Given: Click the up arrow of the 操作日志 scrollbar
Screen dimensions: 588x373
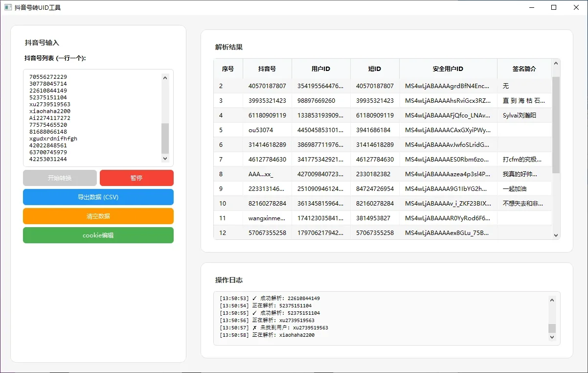Looking at the screenshot, I should [x=552, y=300].
